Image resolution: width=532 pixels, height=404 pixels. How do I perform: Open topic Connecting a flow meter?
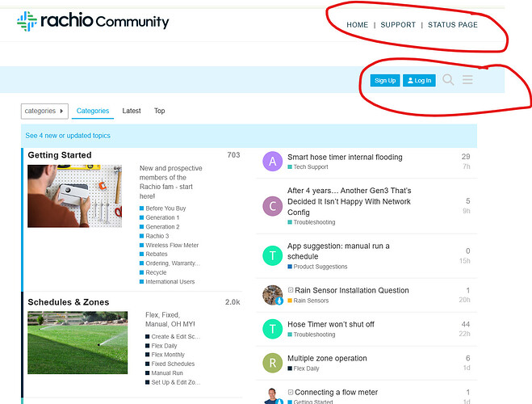pyautogui.click(x=336, y=392)
